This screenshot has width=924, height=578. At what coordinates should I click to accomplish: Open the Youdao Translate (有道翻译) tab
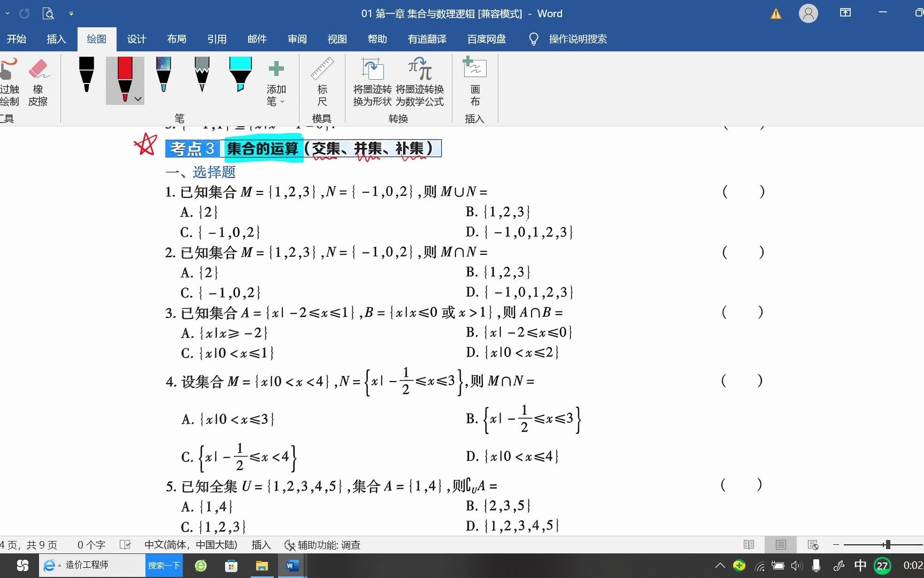pos(427,39)
